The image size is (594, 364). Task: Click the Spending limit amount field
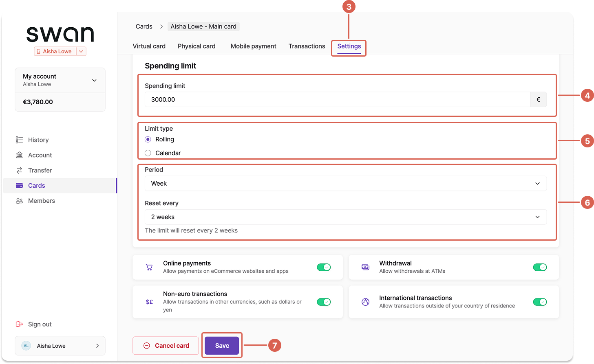pyautogui.click(x=338, y=99)
